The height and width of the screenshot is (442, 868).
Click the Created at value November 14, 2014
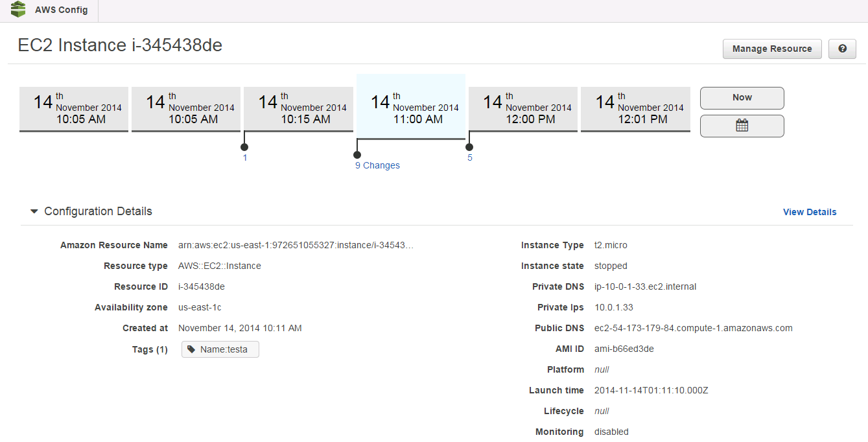[x=240, y=328]
